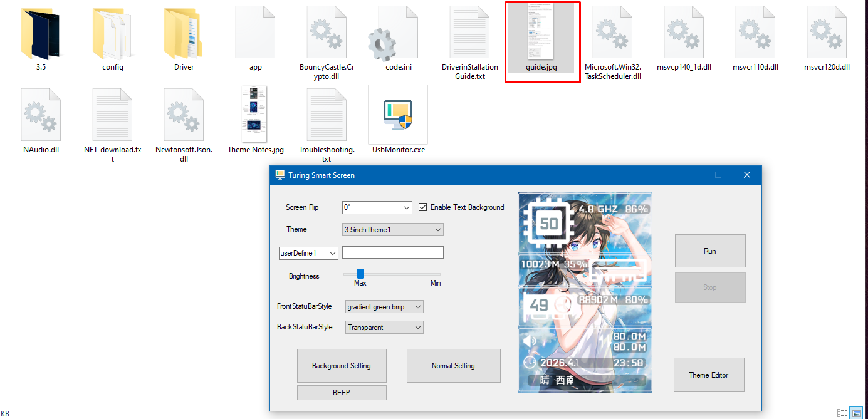Select the NAudio.dll file icon

coord(41,115)
